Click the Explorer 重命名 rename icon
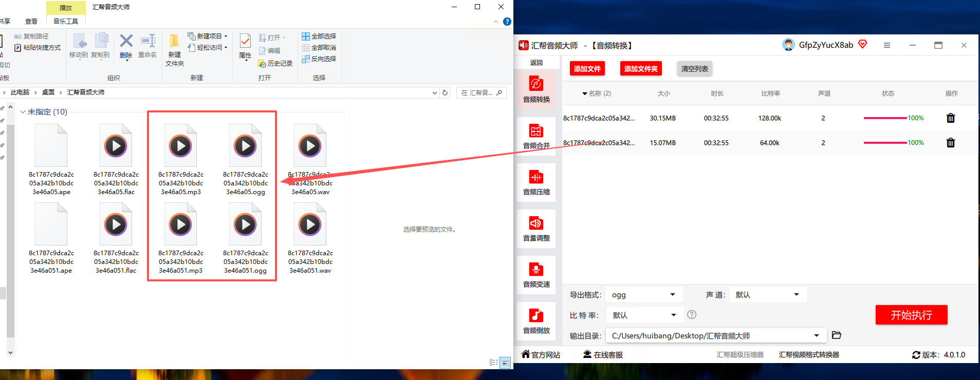980x380 pixels. 148,41
